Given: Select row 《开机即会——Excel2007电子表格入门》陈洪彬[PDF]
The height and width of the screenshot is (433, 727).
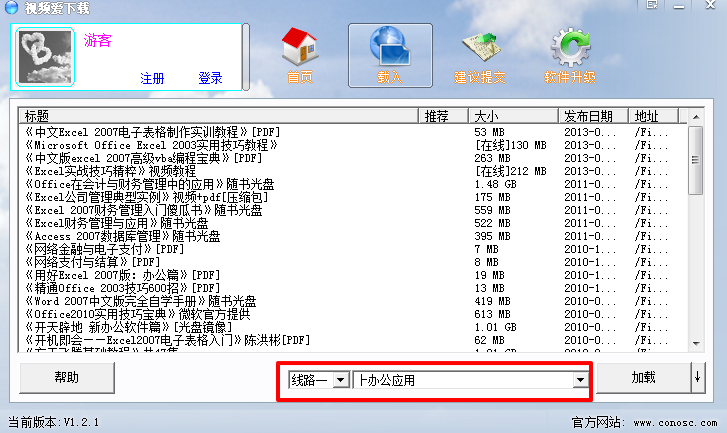Looking at the screenshot, I should (x=352, y=340).
